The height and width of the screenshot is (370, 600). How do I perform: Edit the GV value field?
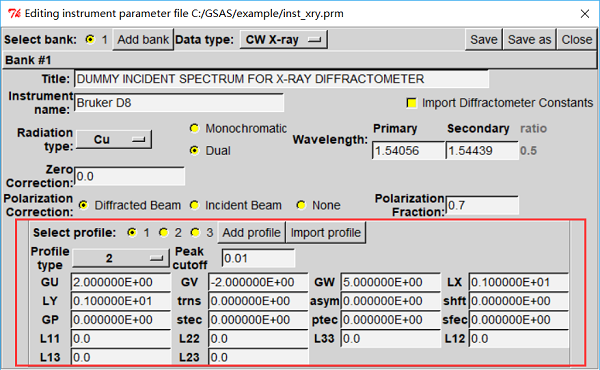pos(258,282)
